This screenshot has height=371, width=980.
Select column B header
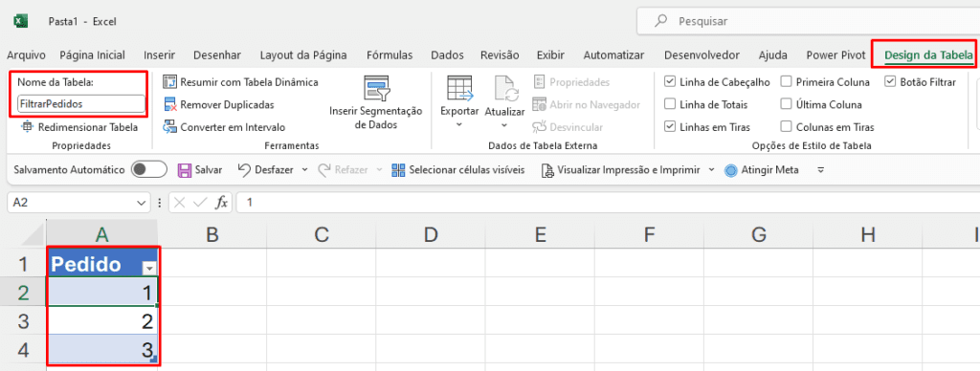(212, 235)
